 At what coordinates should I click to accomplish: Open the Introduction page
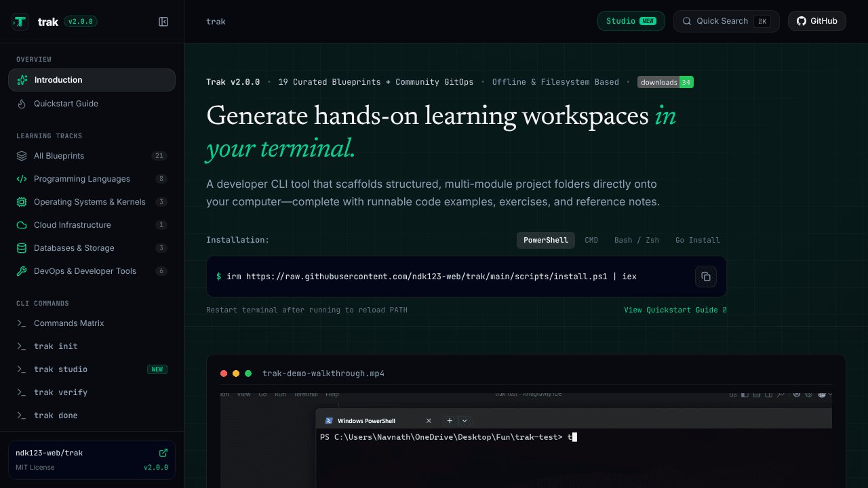92,80
